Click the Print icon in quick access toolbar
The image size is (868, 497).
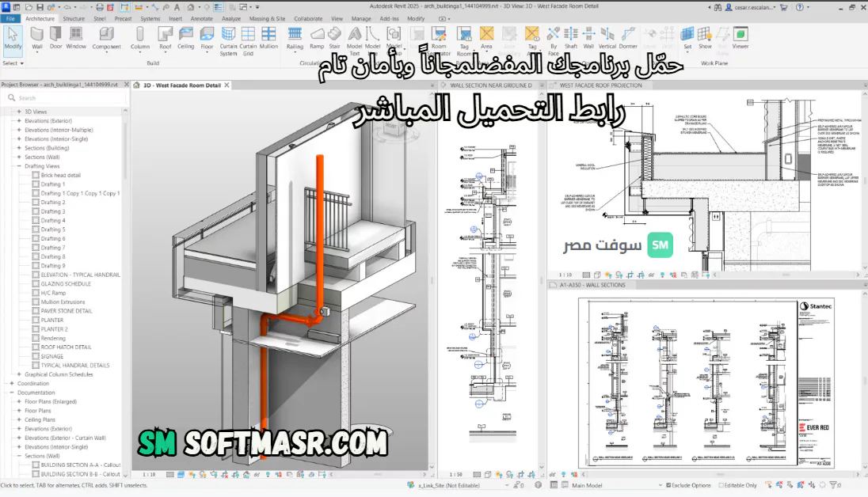[100, 7]
